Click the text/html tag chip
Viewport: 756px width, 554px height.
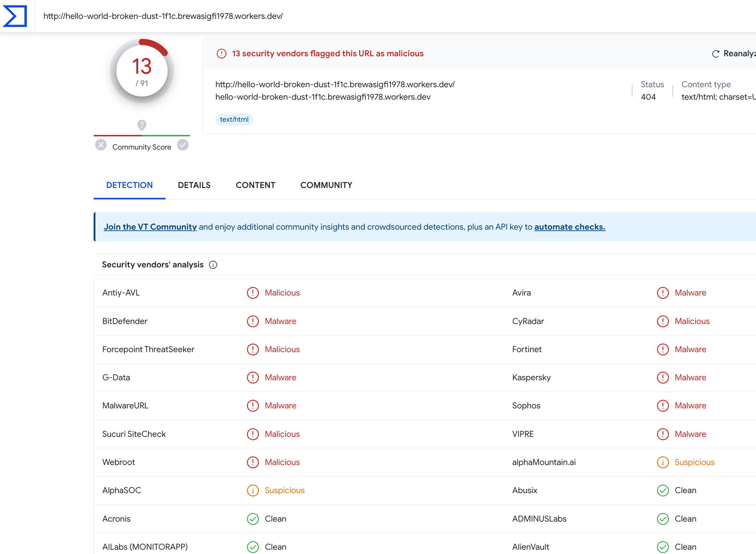tap(234, 120)
